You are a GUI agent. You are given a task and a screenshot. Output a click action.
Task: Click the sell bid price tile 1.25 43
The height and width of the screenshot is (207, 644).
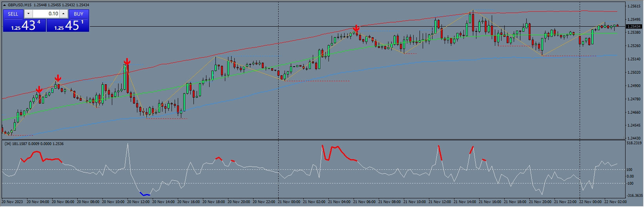[25, 25]
